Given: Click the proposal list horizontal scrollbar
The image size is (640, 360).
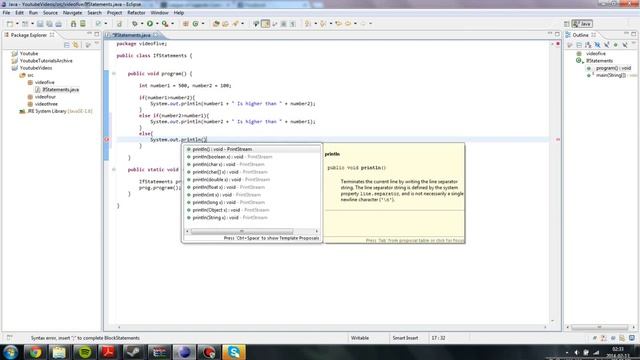Looking at the screenshot, I should [242, 231].
